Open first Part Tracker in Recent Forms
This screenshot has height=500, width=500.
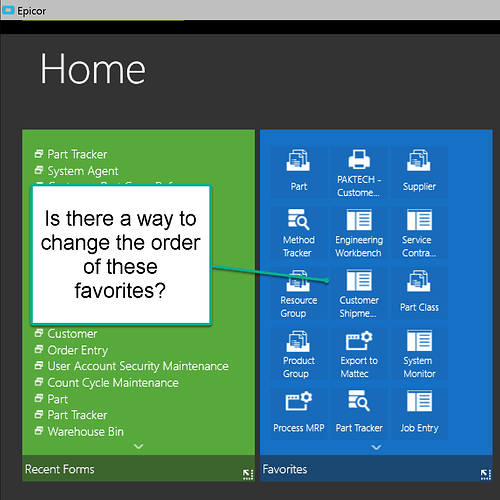71,154
